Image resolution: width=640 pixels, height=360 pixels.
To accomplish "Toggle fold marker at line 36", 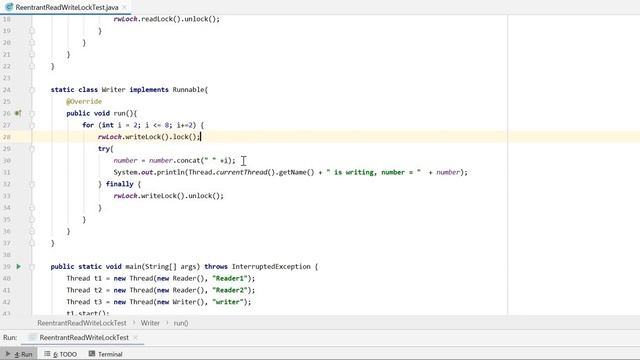I will pyautogui.click(x=32, y=231).
